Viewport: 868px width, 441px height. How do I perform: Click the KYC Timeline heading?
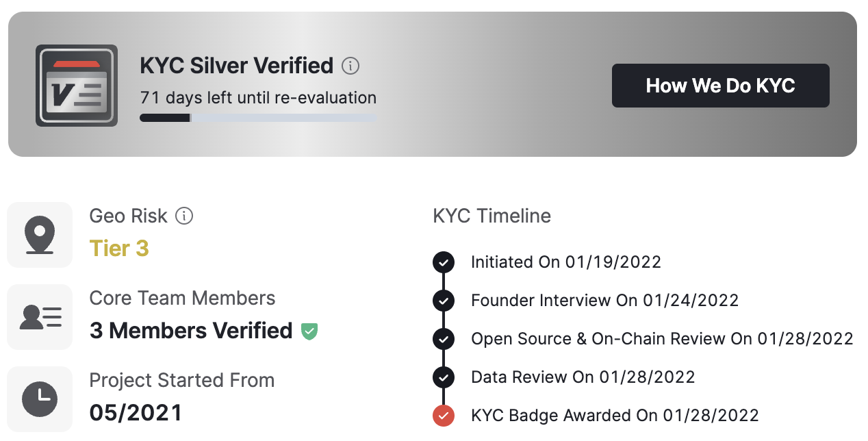492,216
